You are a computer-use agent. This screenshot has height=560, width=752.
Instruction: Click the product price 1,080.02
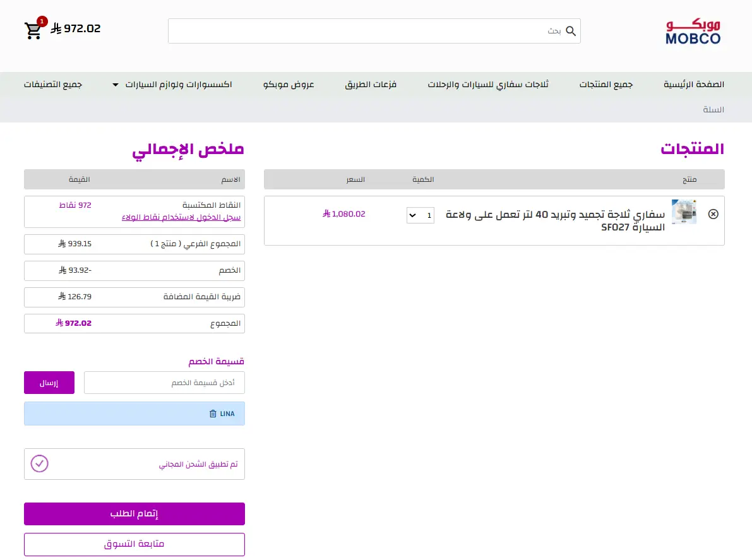point(344,214)
